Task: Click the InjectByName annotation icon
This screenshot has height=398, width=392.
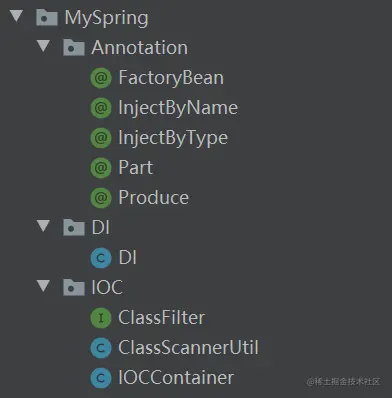Action: [101, 108]
